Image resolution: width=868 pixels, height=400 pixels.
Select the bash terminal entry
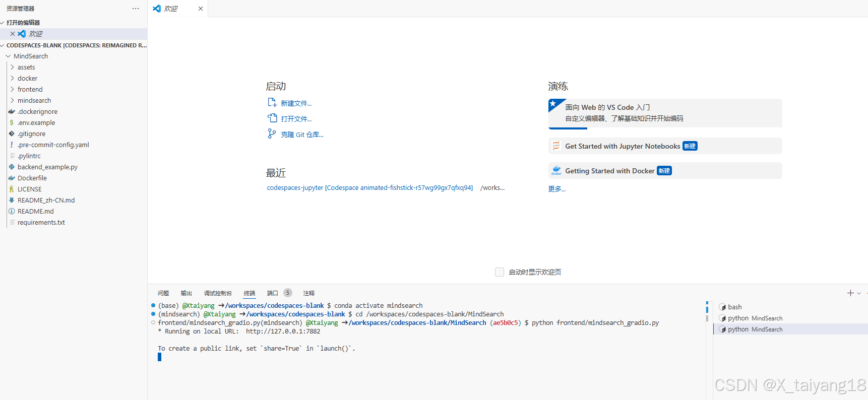point(790,307)
